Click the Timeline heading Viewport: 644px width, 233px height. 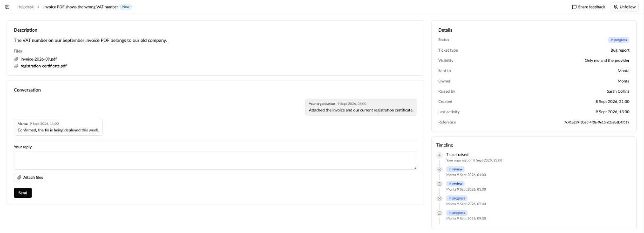pos(444,145)
